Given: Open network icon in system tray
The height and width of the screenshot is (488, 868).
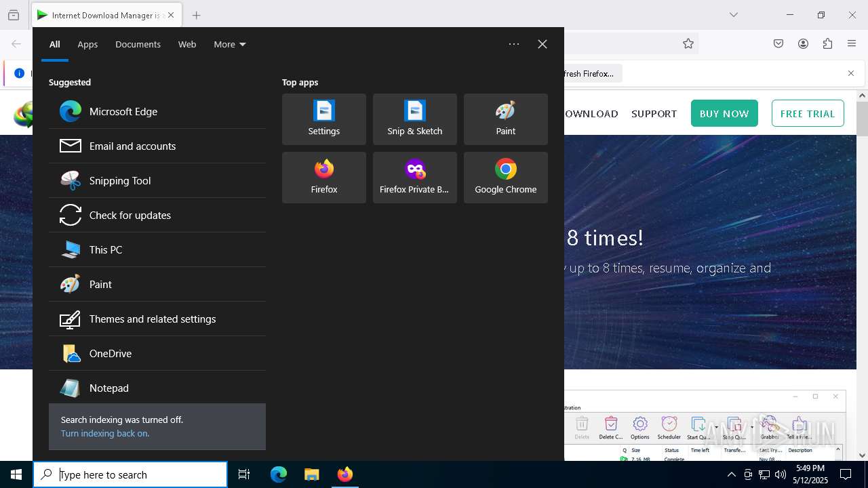Looking at the screenshot, I should click(x=764, y=474).
